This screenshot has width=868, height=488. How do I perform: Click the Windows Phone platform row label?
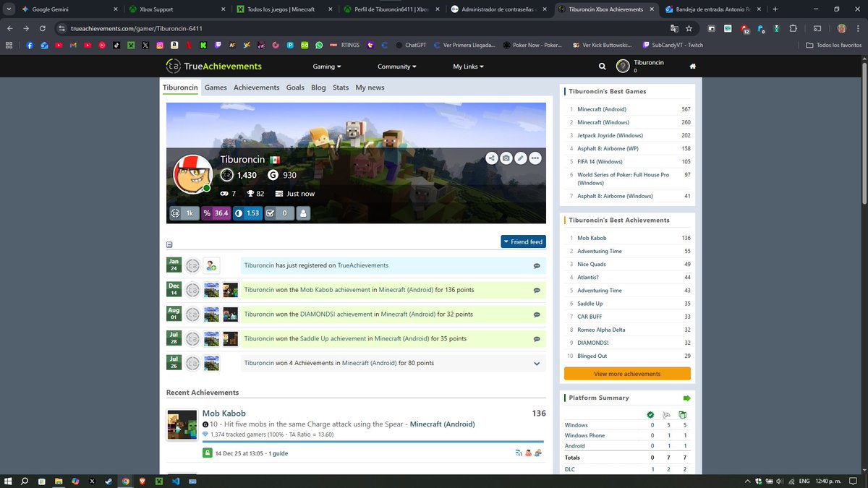coord(586,435)
